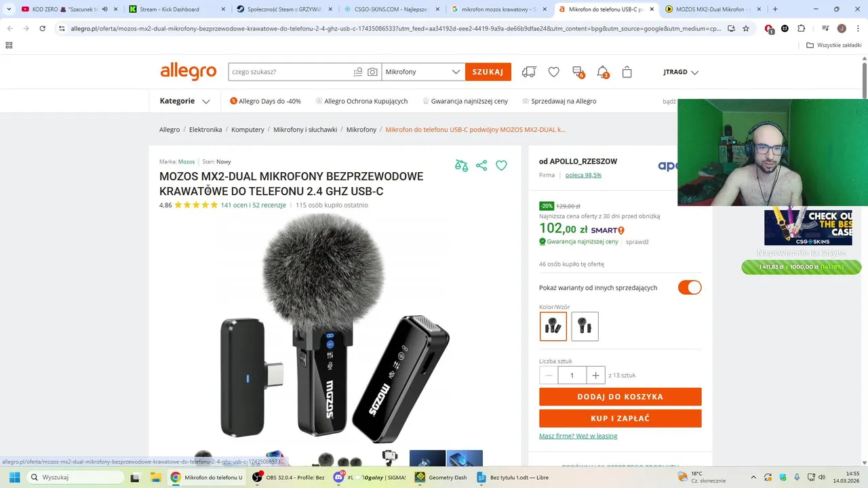Select first Kolor/Wzór variant thumbnail
The width and height of the screenshot is (868, 488).
click(553, 326)
